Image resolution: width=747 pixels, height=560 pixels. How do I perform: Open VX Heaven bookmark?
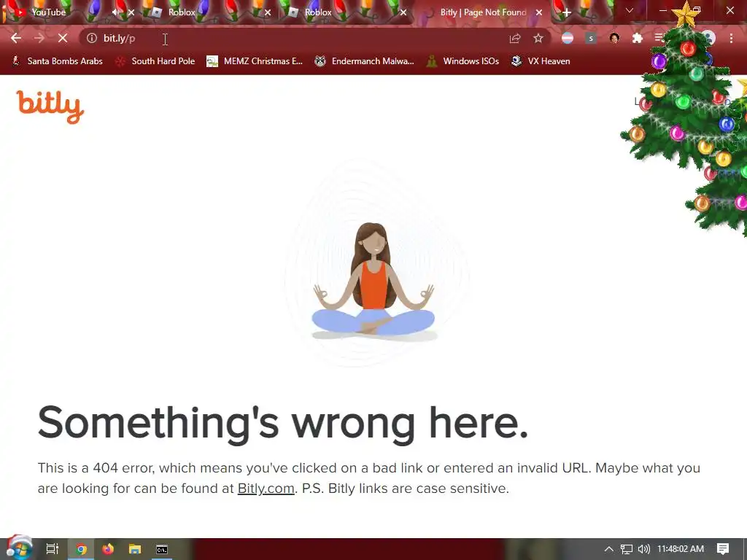tap(541, 61)
